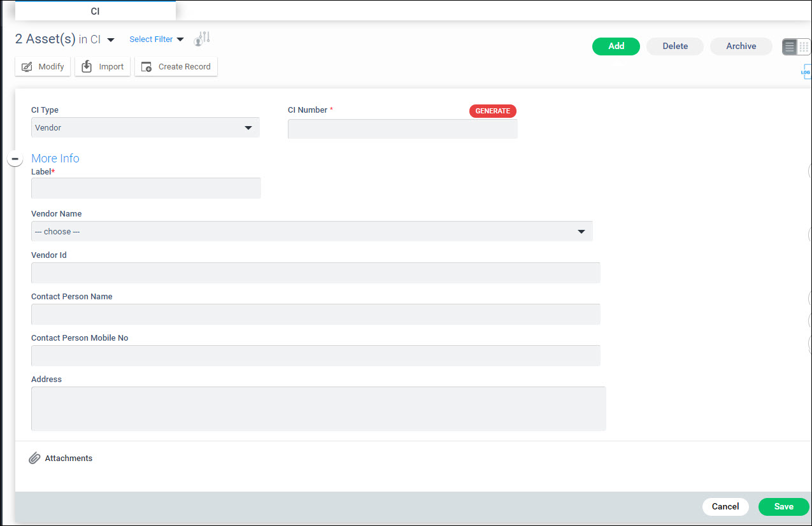Click the Import icon

(88, 66)
